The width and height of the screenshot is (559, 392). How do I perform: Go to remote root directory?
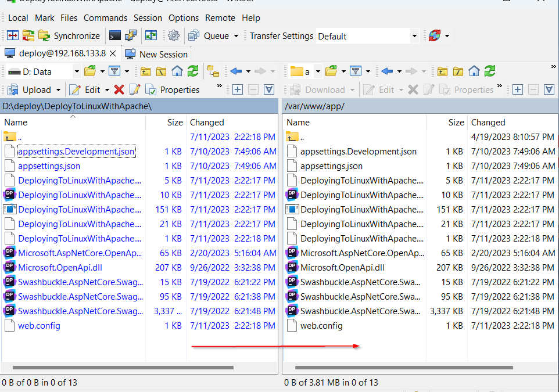pos(458,71)
